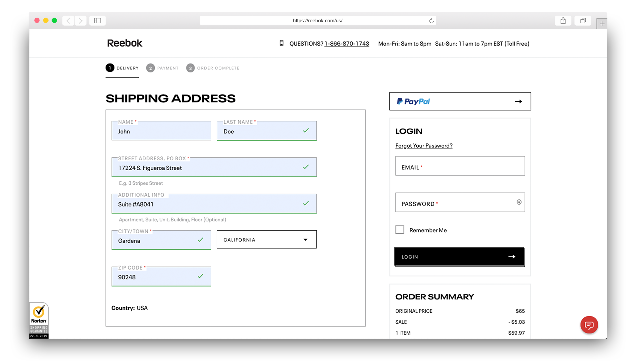Open Forgot Your Password link
This screenshot has width=639, height=364.
click(x=424, y=145)
